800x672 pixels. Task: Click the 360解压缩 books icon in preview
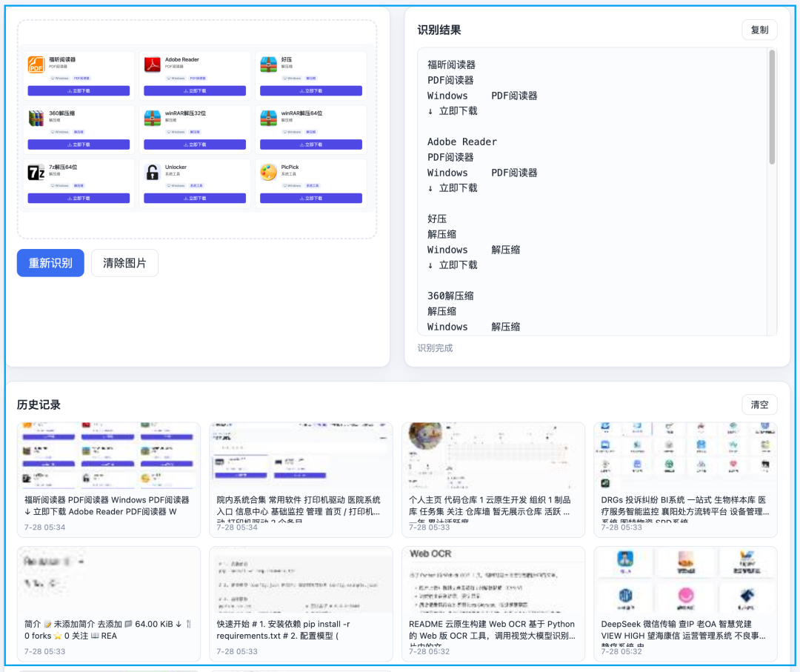pos(36,119)
